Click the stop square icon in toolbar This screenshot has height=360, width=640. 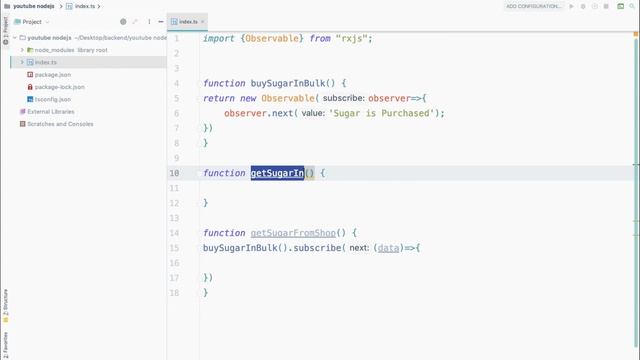[x=606, y=6]
